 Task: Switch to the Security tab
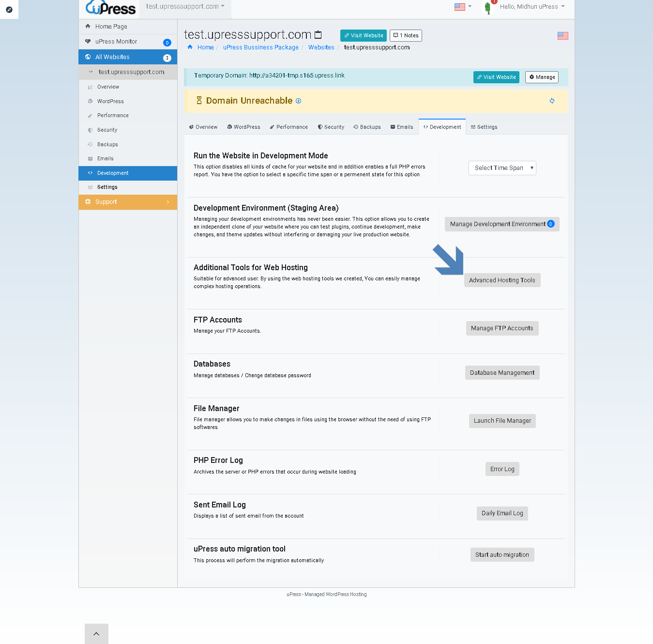(331, 127)
